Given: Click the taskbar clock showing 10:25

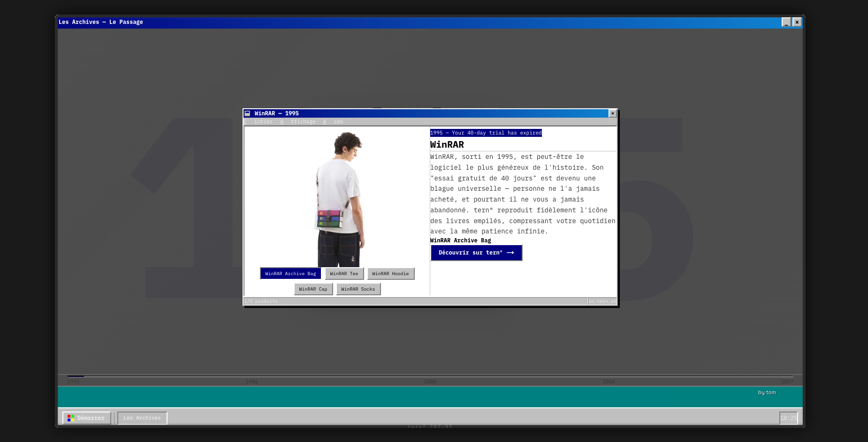Looking at the screenshot, I should click(789, 418).
